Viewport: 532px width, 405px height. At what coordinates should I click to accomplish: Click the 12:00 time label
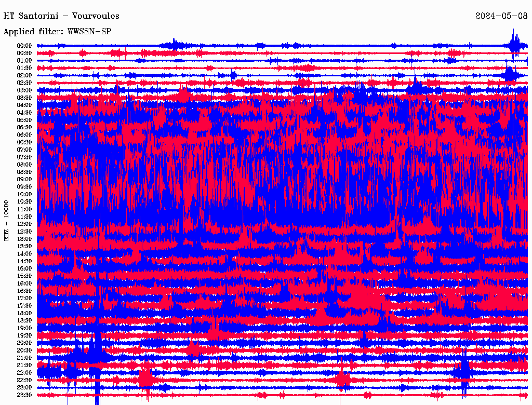24,224
